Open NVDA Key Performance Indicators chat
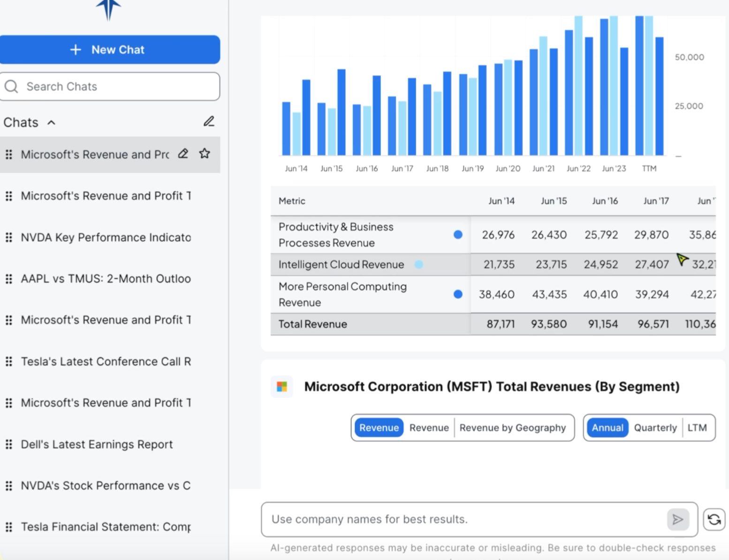Screen dimensions: 729x560 click(106, 237)
